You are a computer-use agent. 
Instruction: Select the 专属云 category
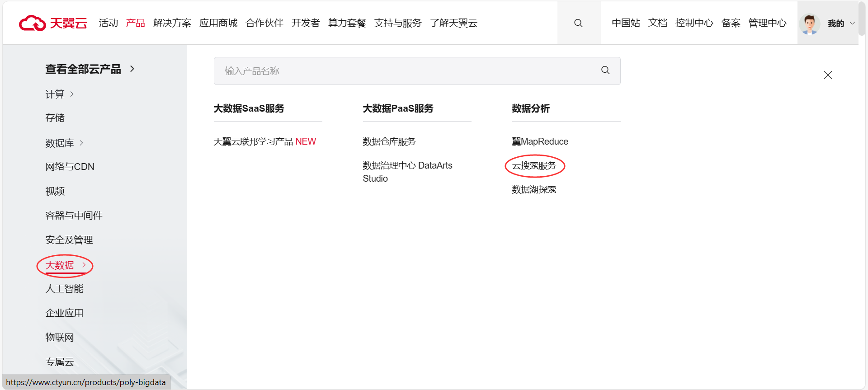(60, 362)
